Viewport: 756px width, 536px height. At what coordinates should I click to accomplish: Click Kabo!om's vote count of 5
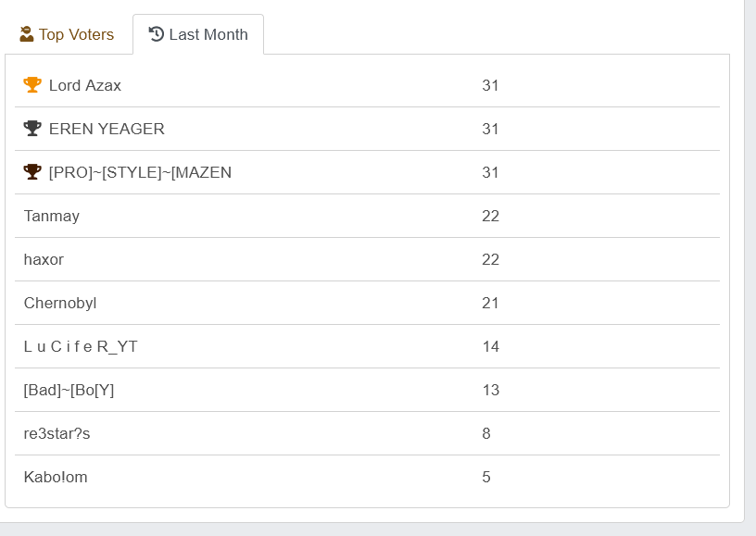(486, 478)
